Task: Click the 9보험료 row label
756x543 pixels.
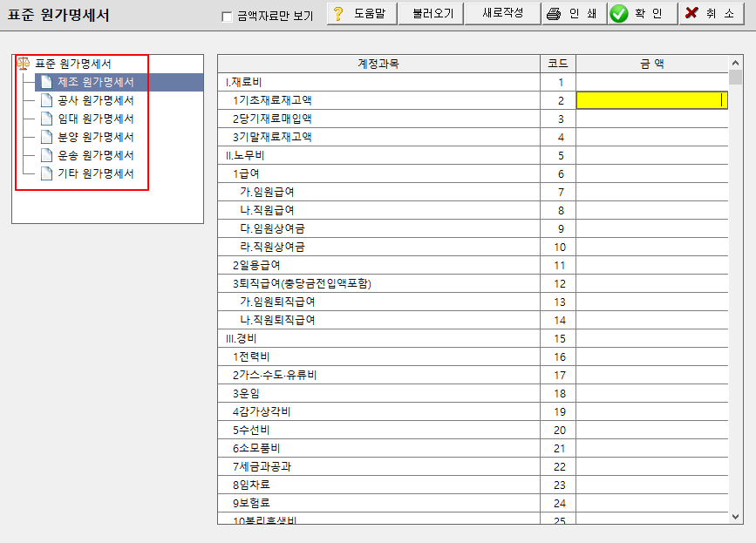Action: point(251,503)
